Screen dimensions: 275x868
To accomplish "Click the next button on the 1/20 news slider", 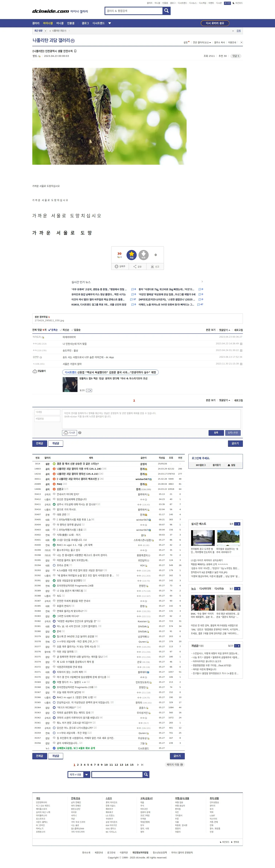I will pos(91,391).
